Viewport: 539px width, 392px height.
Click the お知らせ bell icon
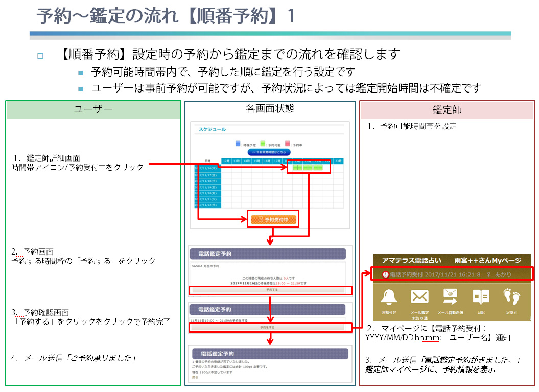pos(389,296)
